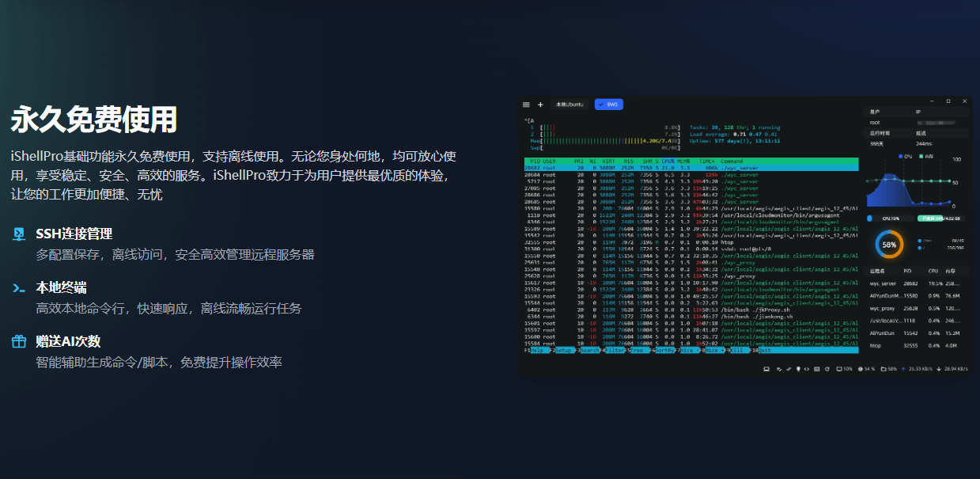This screenshot has width=980, height=479.
Task: Click F10 Quit in htop function bar
Action: (760, 350)
